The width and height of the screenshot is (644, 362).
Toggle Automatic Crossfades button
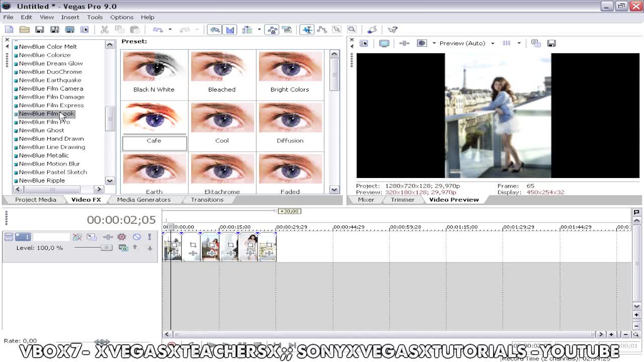pyautogui.click(x=230, y=30)
